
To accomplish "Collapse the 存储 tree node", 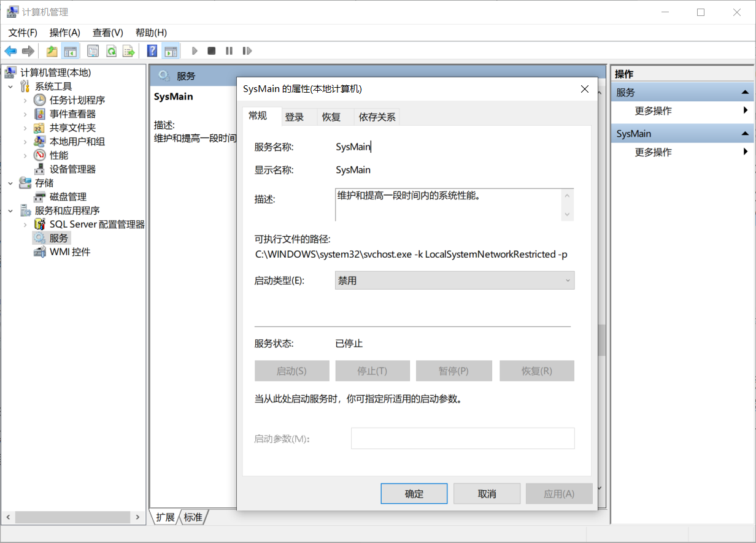I will 10,183.
